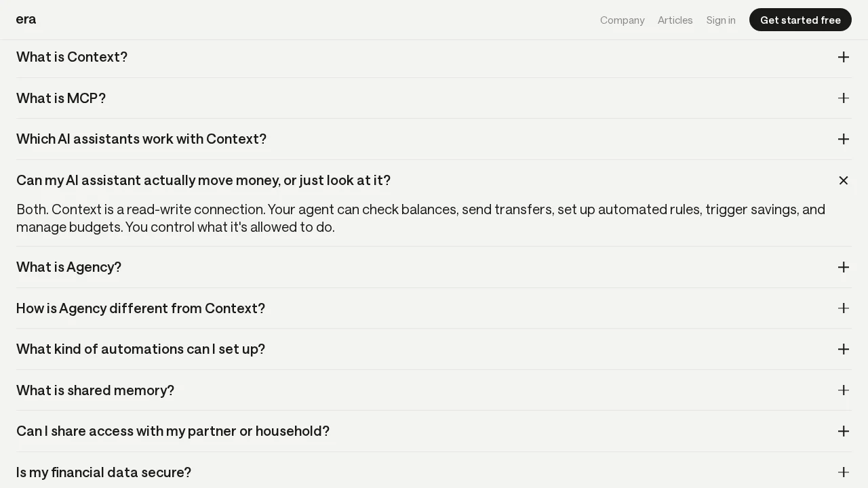Expand Can I share access with partner question
Image resolution: width=868 pixels, height=488 pixels.
point(173,431)
